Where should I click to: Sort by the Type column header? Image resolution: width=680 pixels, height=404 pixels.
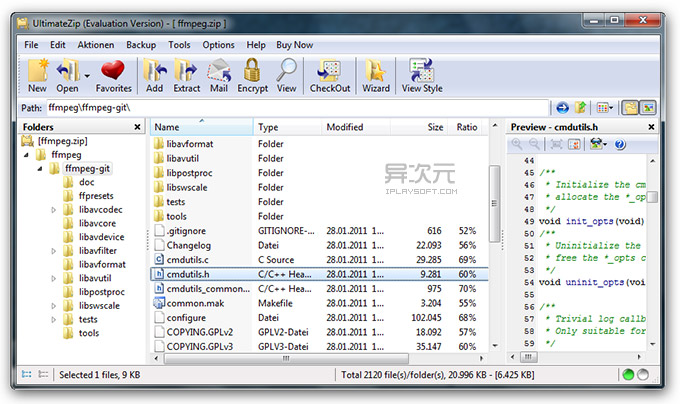[288, 127]
